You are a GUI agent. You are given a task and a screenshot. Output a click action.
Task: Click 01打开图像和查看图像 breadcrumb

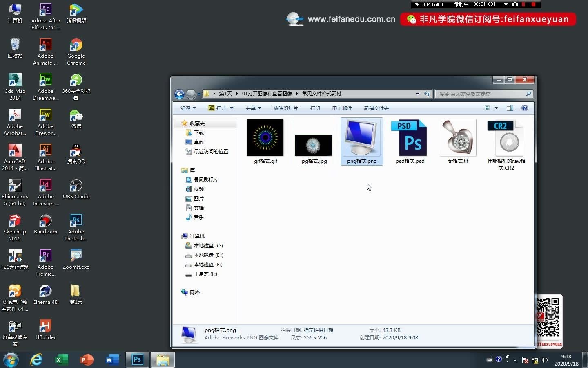tap(267, 94)
